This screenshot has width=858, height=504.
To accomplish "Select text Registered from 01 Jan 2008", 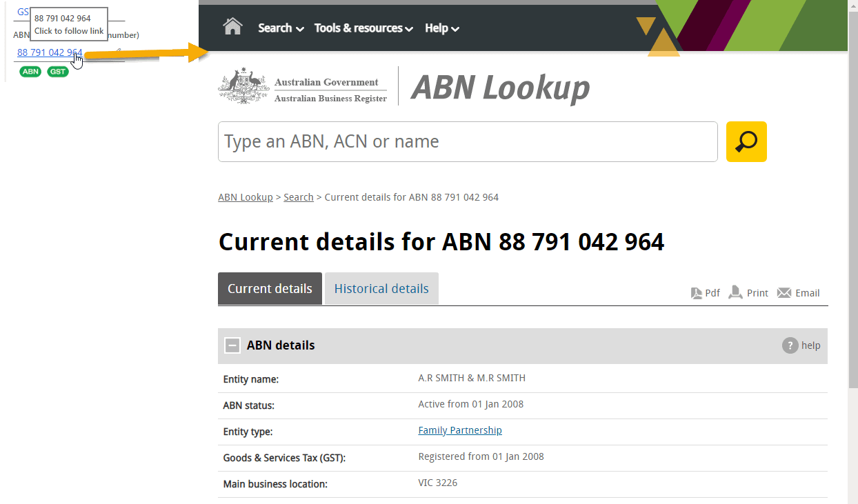I will point(481,456).
